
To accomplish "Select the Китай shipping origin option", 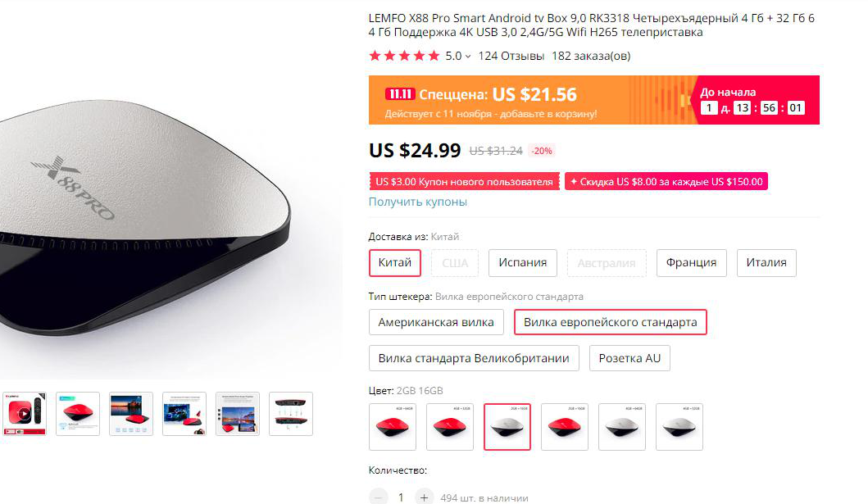I will 395,263.
